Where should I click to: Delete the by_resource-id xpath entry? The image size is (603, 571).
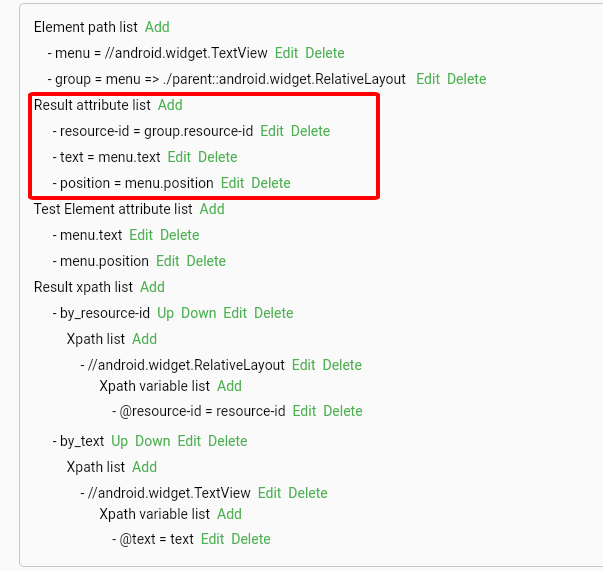(273, 313)
